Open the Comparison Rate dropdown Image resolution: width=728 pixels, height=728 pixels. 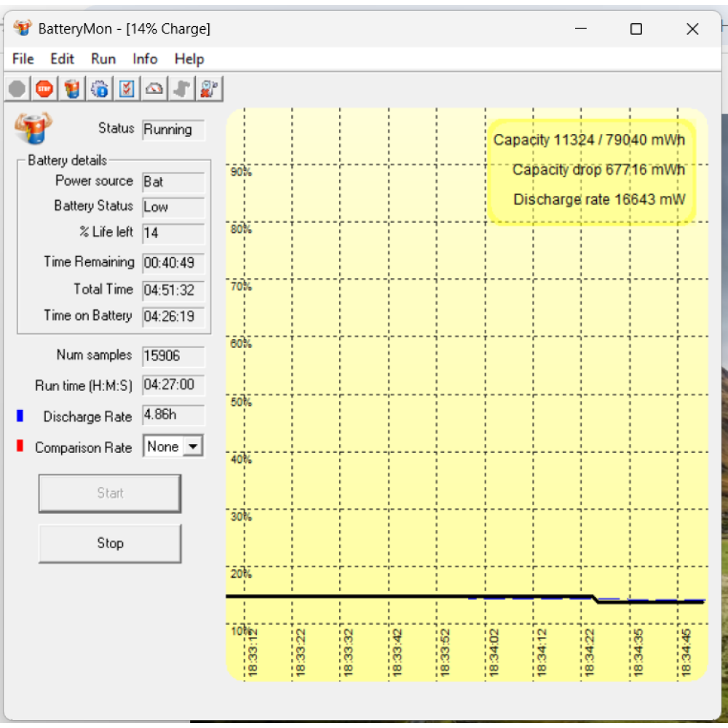[193, 447]
